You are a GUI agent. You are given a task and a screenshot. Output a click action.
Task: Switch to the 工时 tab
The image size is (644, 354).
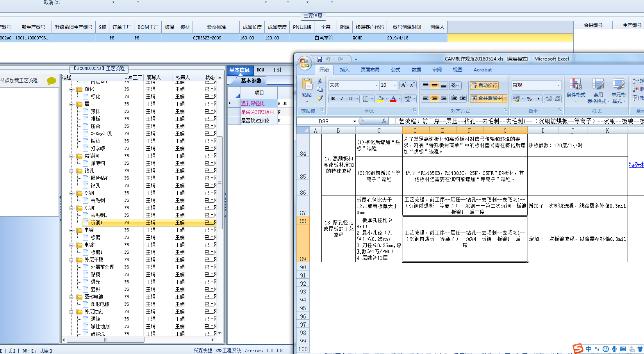click(x=277, y=70)
